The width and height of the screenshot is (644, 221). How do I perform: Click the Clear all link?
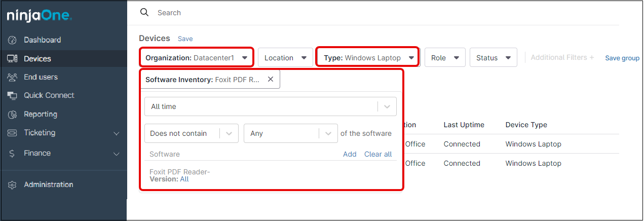pos(378,154)
